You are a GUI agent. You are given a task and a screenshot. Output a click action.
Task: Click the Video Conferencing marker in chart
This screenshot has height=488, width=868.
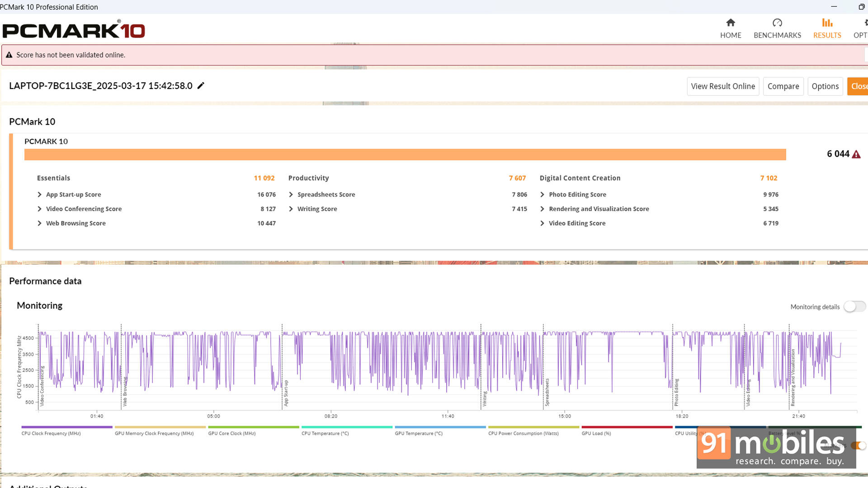(42, 386)
